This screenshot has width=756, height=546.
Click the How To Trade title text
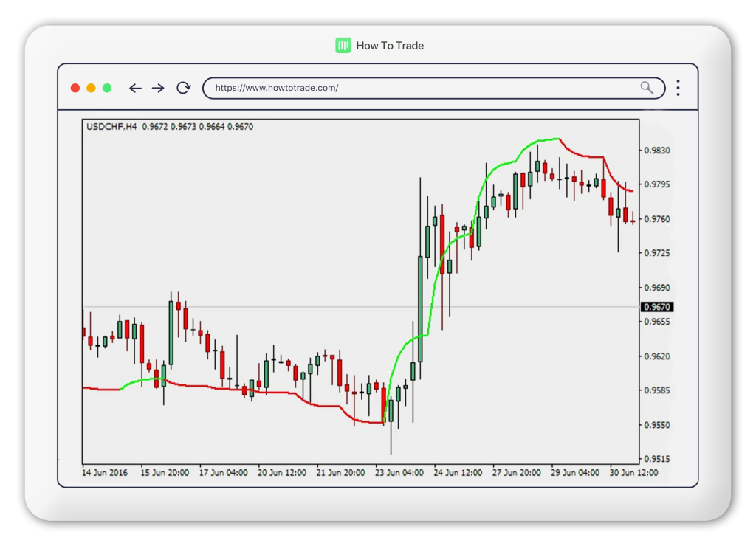(x=390, y=46)
